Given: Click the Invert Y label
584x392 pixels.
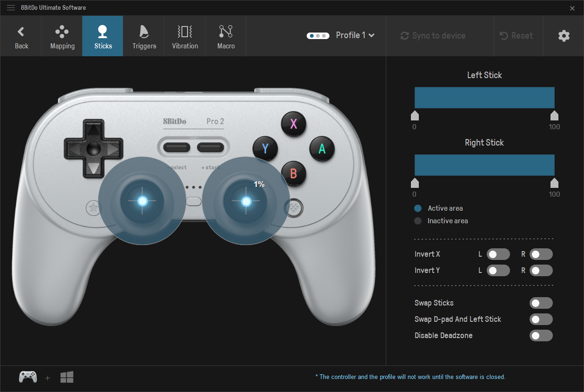Looking at the screenshot, I should [x=427, y=271].
